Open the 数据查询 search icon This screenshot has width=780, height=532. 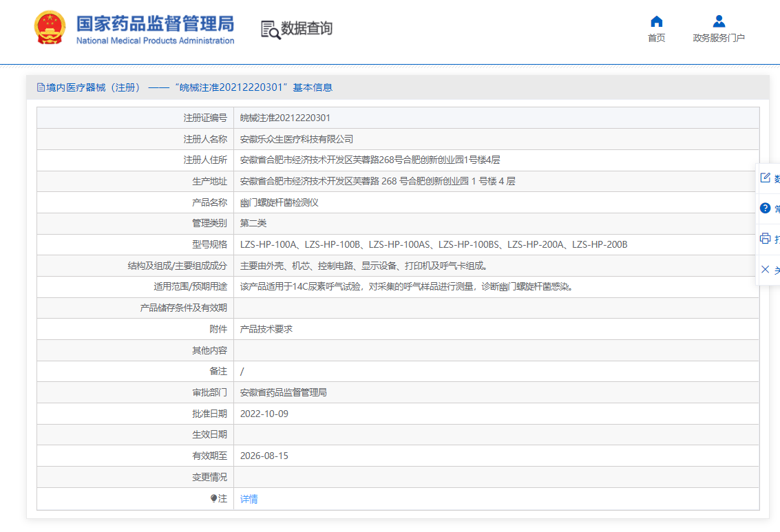click(x=271, y=30)
